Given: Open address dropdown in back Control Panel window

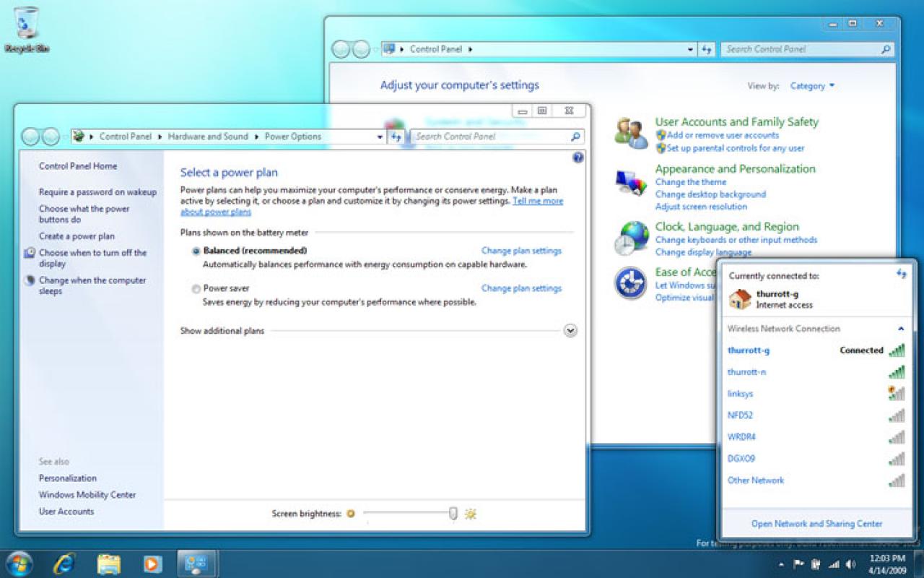Looking at the screenshot, I should point(691,49).
